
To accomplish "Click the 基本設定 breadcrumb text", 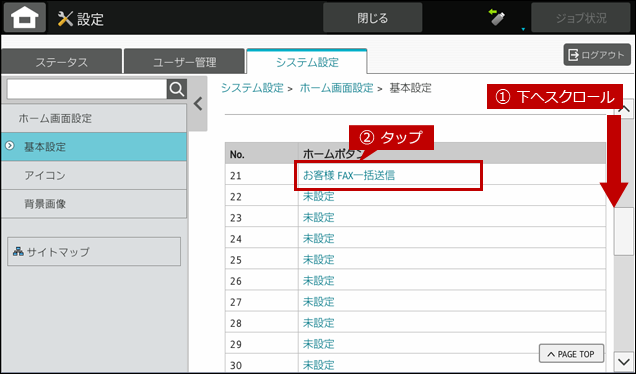I will pos(410,88).
